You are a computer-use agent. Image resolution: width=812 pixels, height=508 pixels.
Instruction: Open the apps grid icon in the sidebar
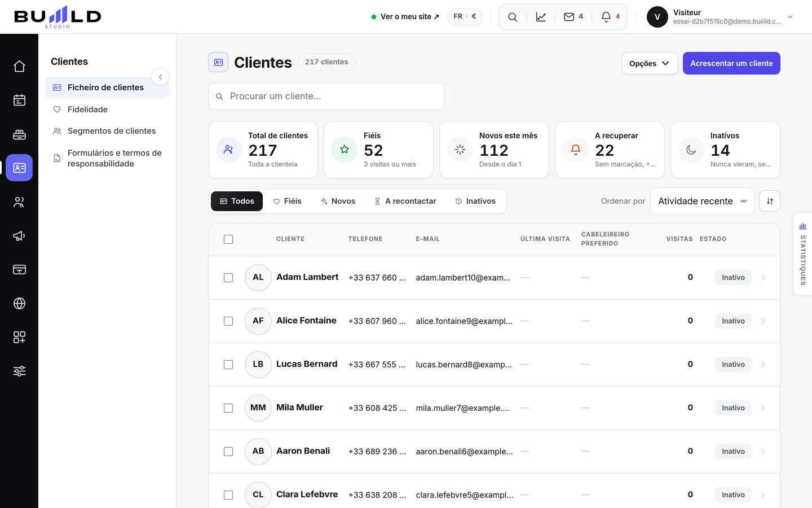point(19,337)
